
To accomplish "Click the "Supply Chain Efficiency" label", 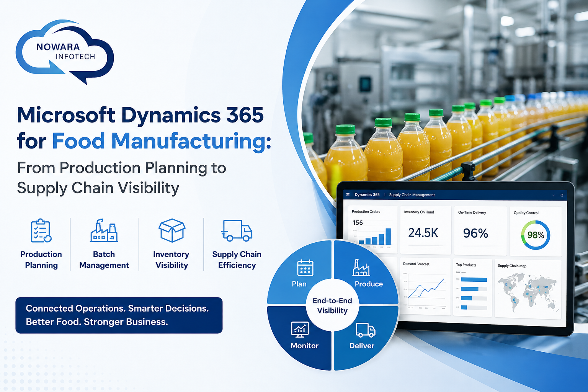I will click(x=237, y=260).
